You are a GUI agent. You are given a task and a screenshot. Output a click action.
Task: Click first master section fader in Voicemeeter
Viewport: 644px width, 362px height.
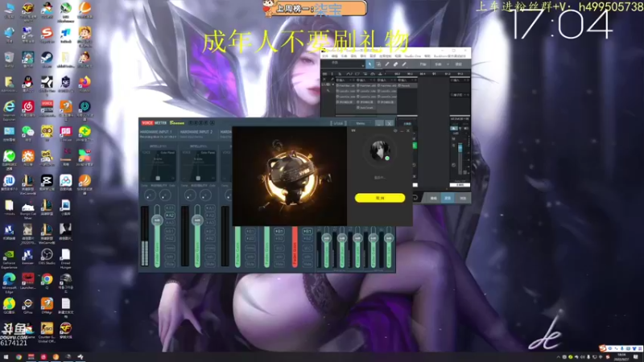click(x=327, y=238)
